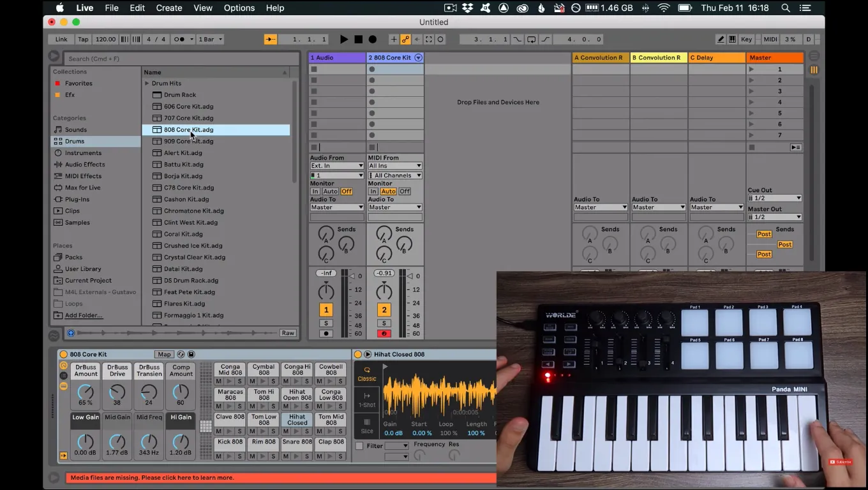Open the All Ins MIDI From dropdown
The image size is (868, 490).
tap(395, 166)
